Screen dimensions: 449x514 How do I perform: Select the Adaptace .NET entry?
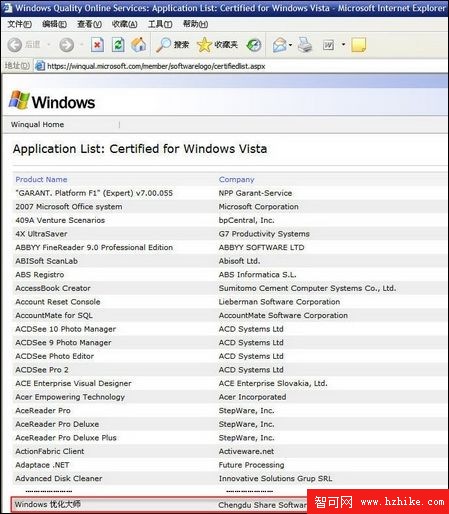pos(42,465)
